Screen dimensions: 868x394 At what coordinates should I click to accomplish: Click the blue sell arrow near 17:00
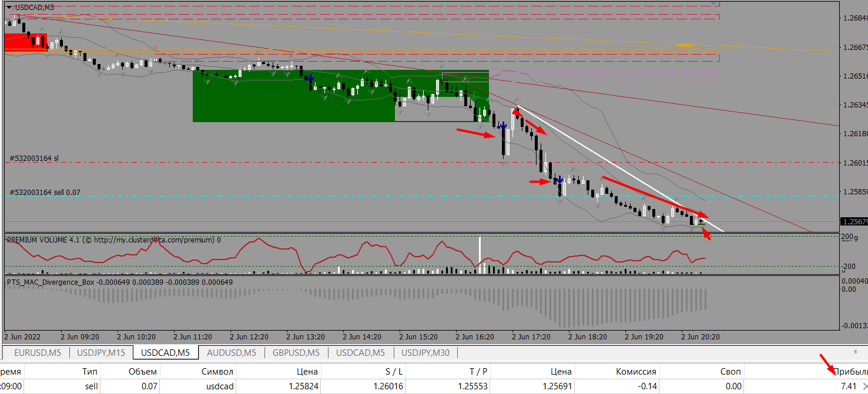point(503,126)
